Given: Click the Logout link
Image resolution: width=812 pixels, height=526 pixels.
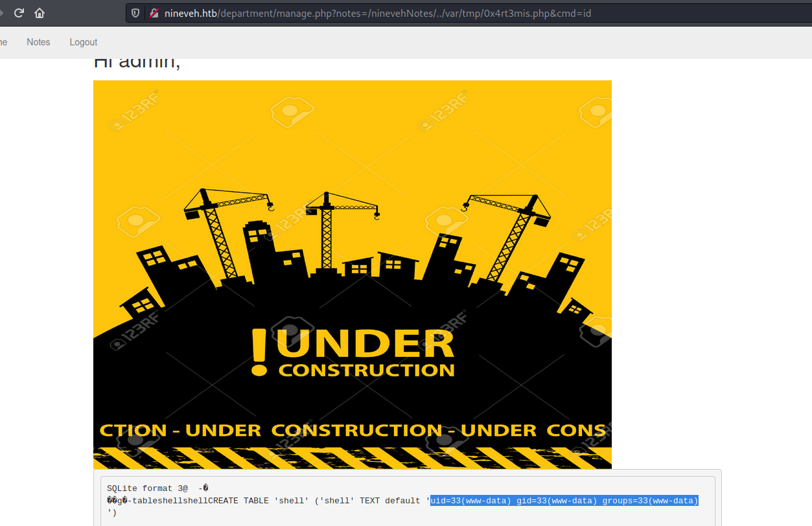Looking at the screenshot, I should (x=84, y=42).
